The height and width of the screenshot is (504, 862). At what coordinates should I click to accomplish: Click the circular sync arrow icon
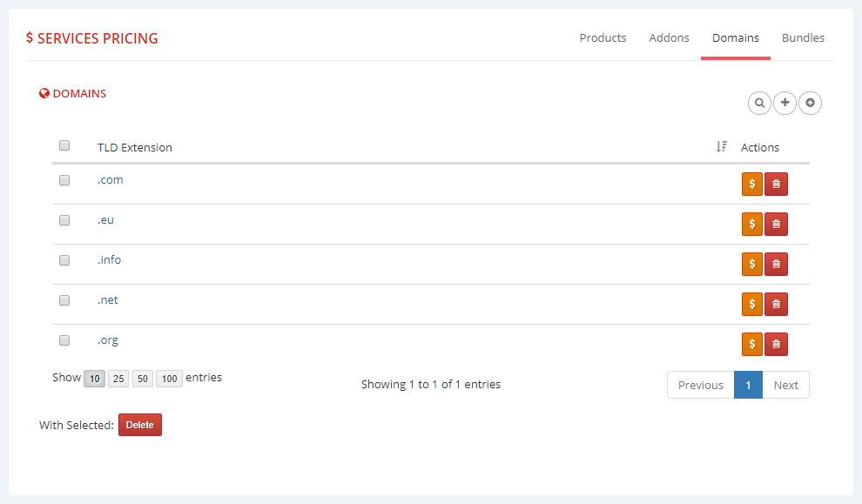tap(810, 103)
